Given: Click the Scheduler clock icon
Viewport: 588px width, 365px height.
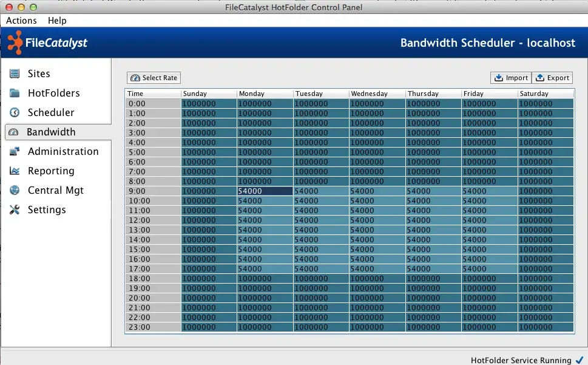Looking at the screenshot, I should tap(15, 112).
